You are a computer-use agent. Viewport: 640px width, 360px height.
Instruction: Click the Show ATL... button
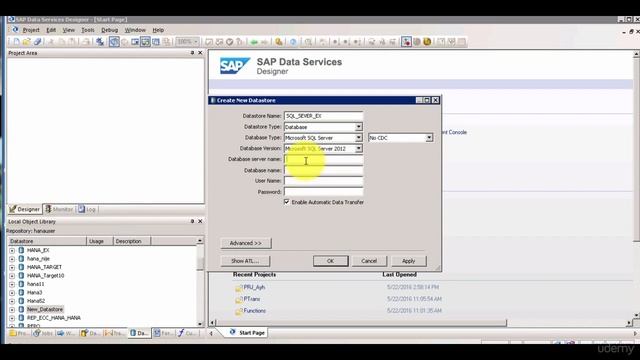(245, 261)
